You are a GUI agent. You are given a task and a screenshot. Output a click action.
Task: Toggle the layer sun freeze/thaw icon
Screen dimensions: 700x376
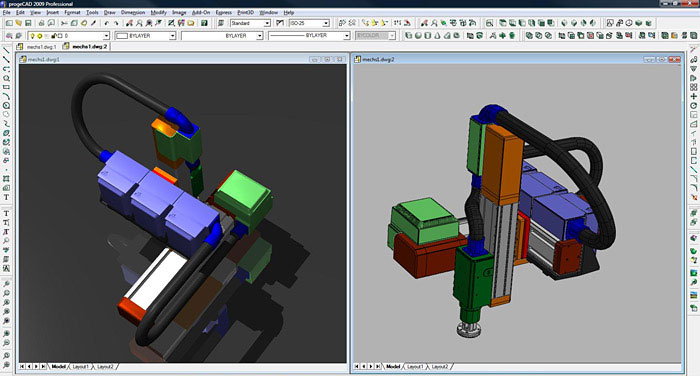[39, 36]
